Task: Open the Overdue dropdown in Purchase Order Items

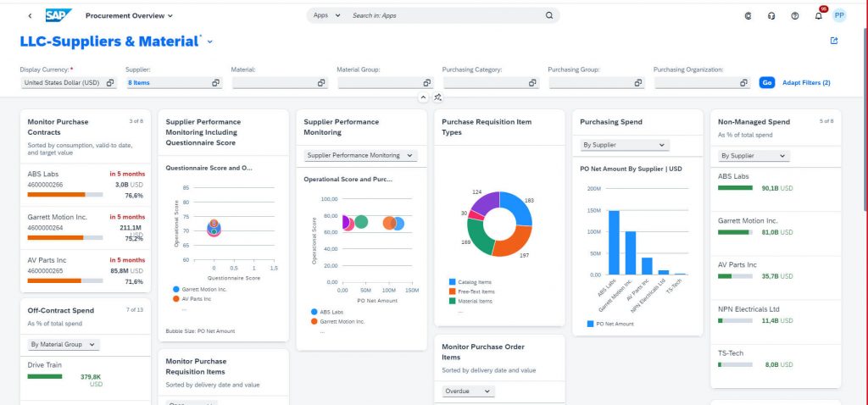Action: [x=468, y=391]
